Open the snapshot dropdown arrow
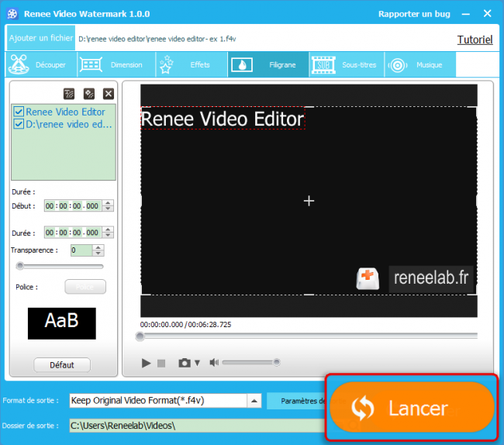Image resolution: width=504 pixels, height=445 pixels. (x=198, y=363)
